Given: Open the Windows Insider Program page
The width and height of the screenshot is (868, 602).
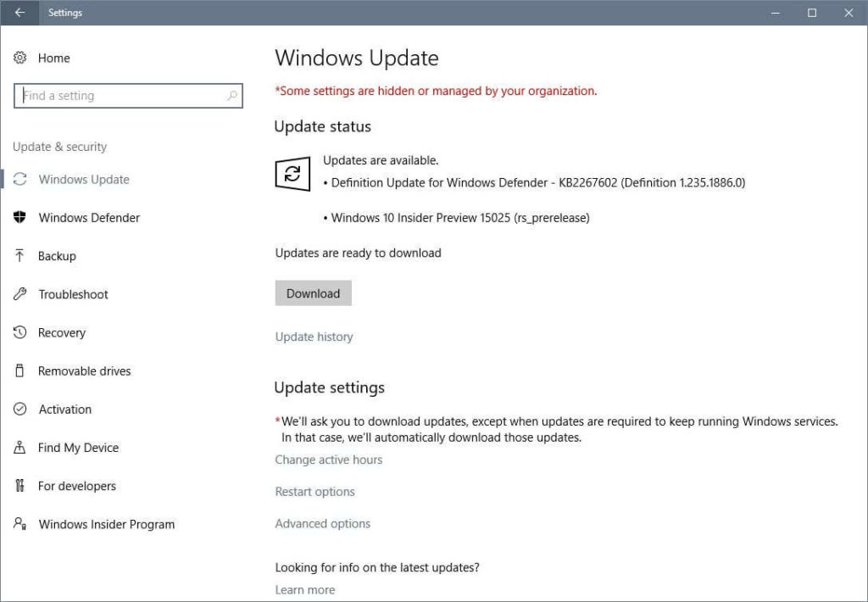Looking at the screenshot, I should [106, 524].
